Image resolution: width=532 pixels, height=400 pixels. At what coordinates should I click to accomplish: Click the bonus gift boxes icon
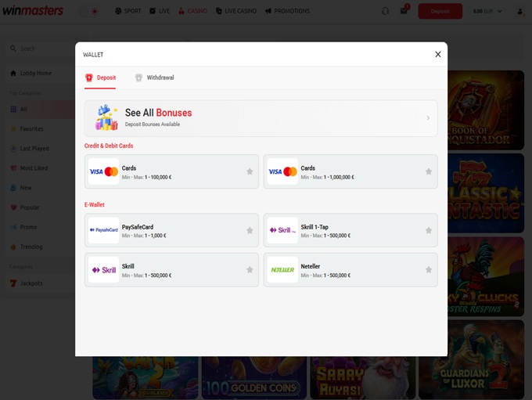point(106,117)
